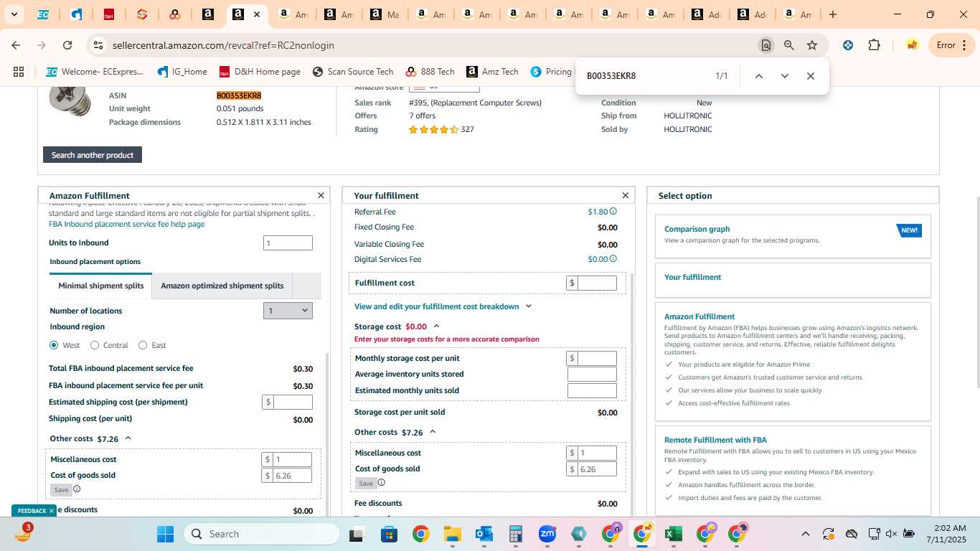
Task: Click the $1.80 referral fee link
Action: (598, 212)
